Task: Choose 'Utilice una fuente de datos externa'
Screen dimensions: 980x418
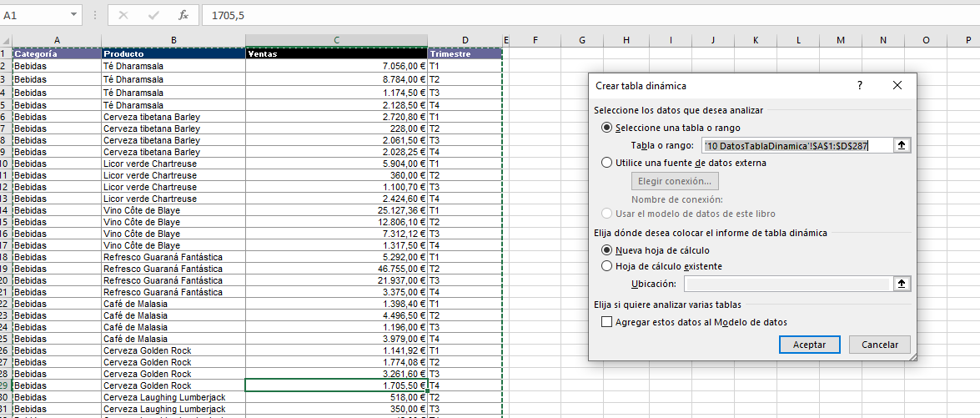Action: 606,163
